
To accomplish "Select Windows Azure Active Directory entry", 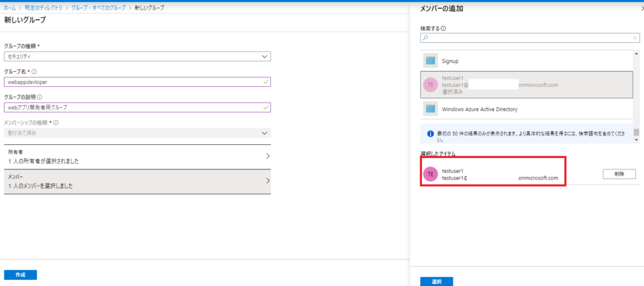I will (x=526, y=109).
